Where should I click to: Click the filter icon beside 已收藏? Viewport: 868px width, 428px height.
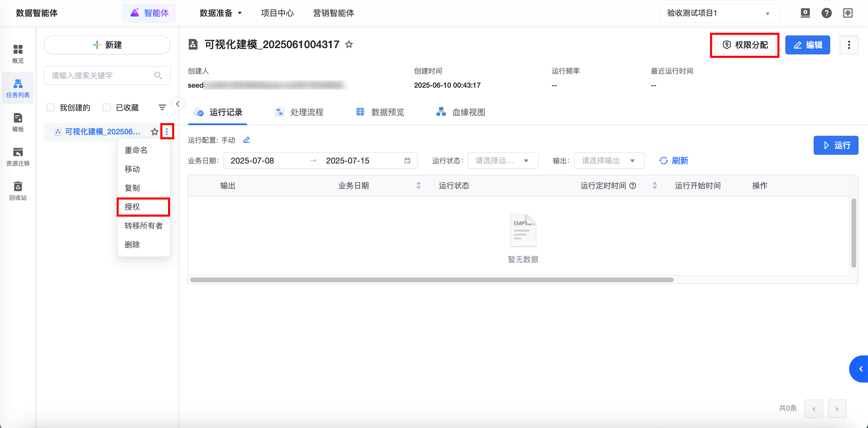pyautogui.click(x=162, y=107)
